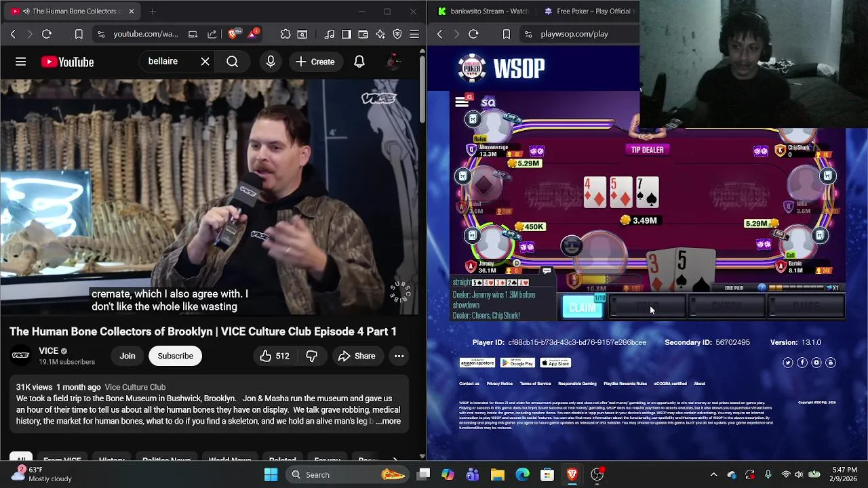Open the YouTube Create button
Screen dimensions: 868x488
[x=315, y=62]
